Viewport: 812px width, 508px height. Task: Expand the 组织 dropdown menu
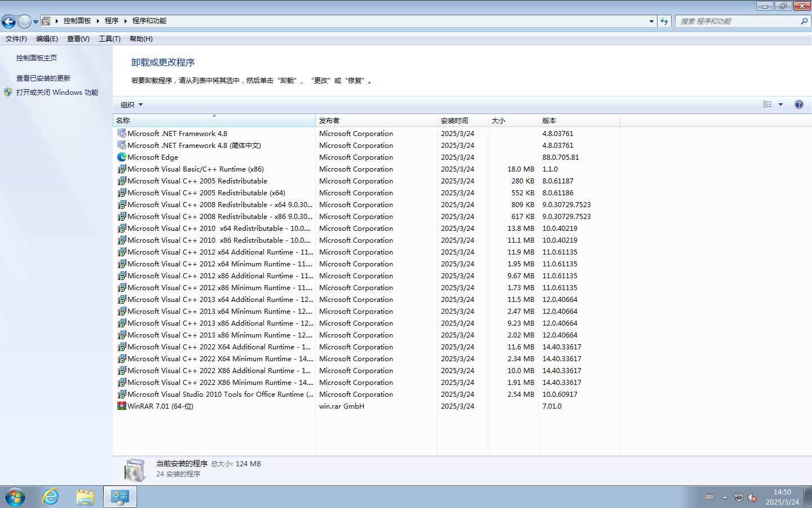tap(131, 105)
